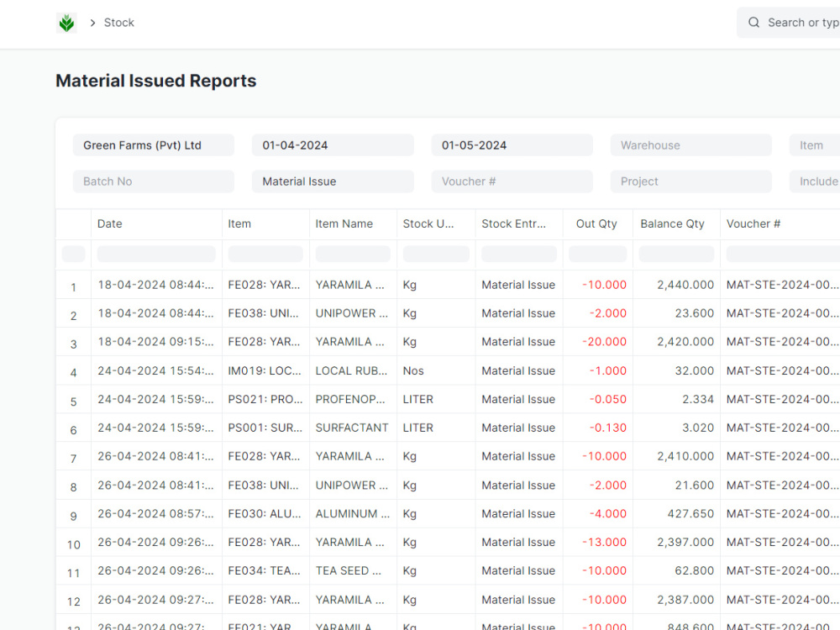Click the Item column header

[x=239, y=223]
